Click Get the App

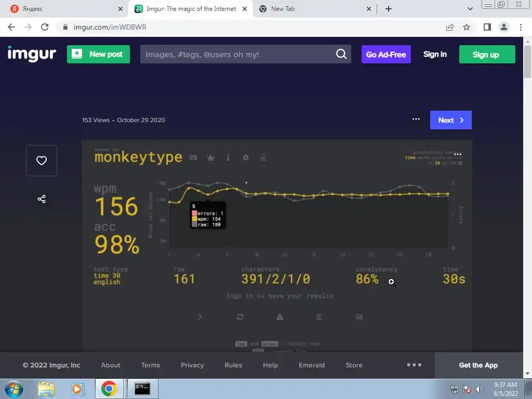[x=478, y=365]
